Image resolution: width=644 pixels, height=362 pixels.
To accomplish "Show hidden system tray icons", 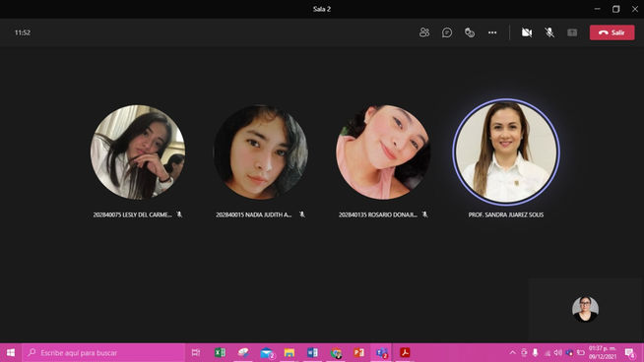I will coord(512,352).
